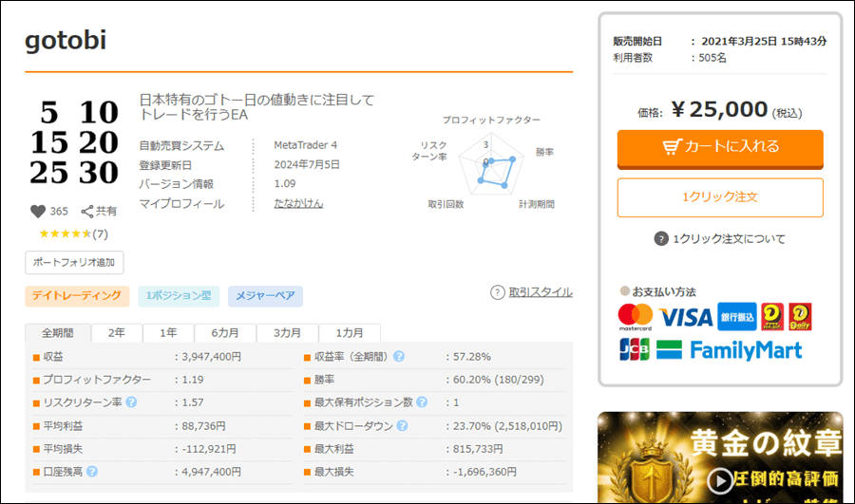Click the 口座残高 value 4,947,400円

pos(212,472)
